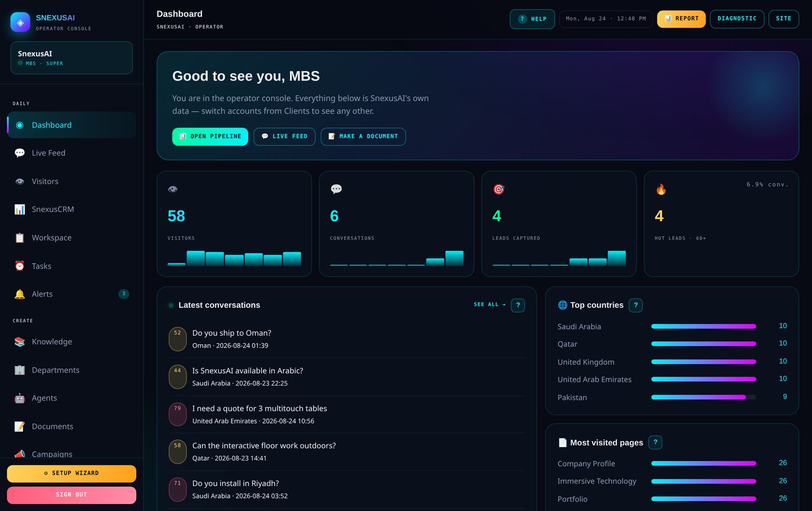Viewport: 812px width, 511px height.
Task: Click the Sign Out button
Action: (72, 495)
